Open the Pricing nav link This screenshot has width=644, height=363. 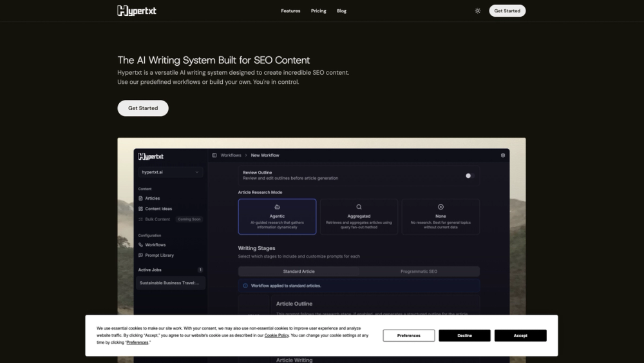pyautogui.click(x=318, y=11)
